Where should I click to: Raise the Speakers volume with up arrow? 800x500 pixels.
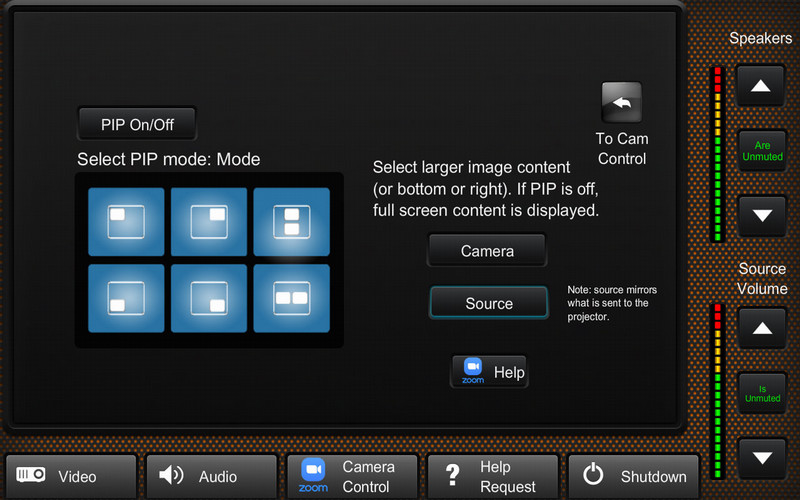pos(760,86)
